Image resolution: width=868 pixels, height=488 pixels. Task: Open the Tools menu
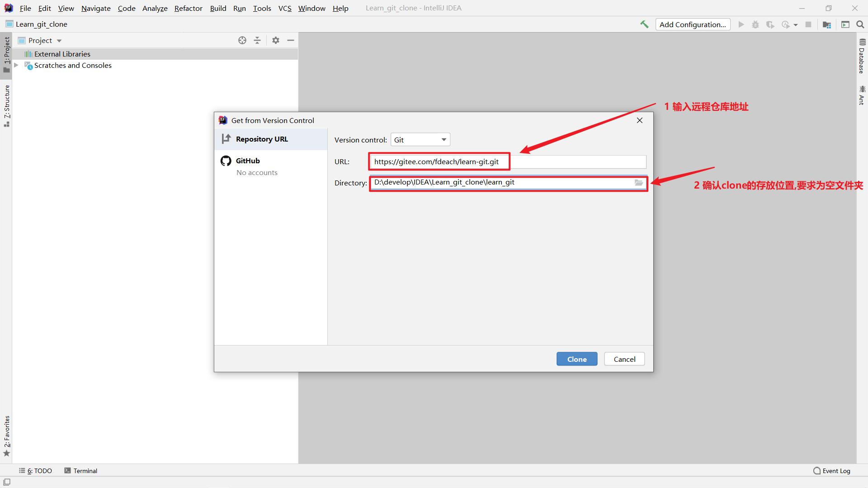pos(262,8)
